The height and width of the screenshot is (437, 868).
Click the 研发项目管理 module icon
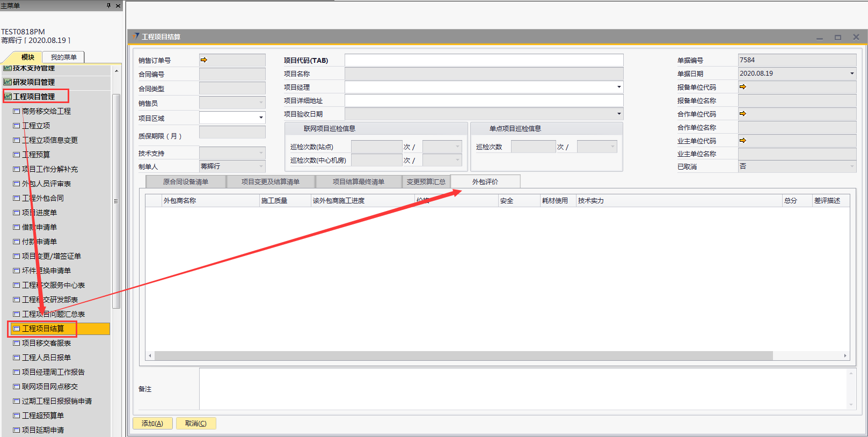[8, 82]
